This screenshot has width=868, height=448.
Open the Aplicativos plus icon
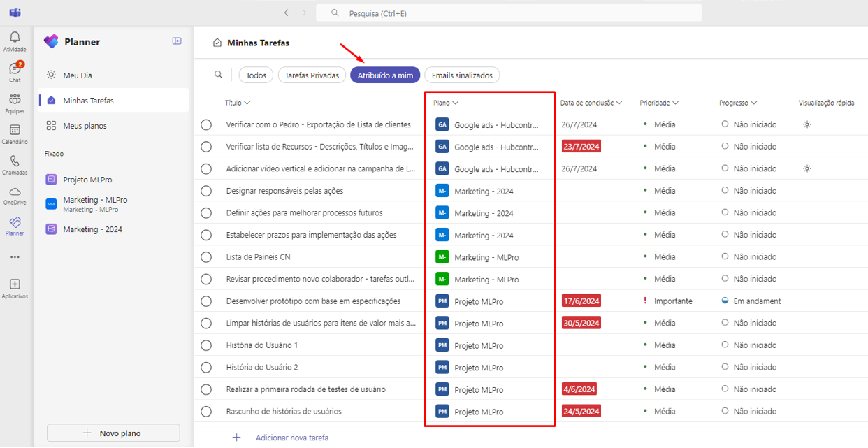(x=15, y=284)
